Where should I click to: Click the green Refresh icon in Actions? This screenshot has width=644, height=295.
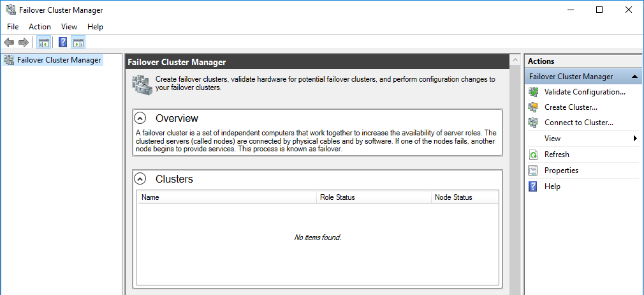533,155
